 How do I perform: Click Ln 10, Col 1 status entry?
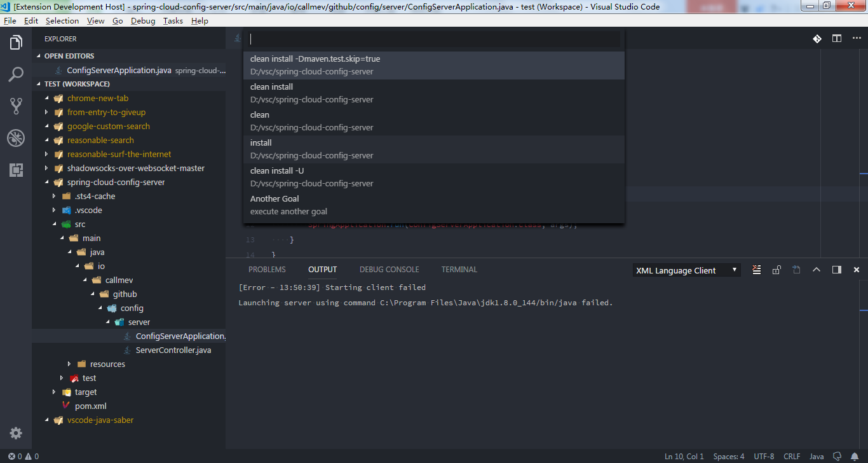pyautogui.click(x=684, y=457)
